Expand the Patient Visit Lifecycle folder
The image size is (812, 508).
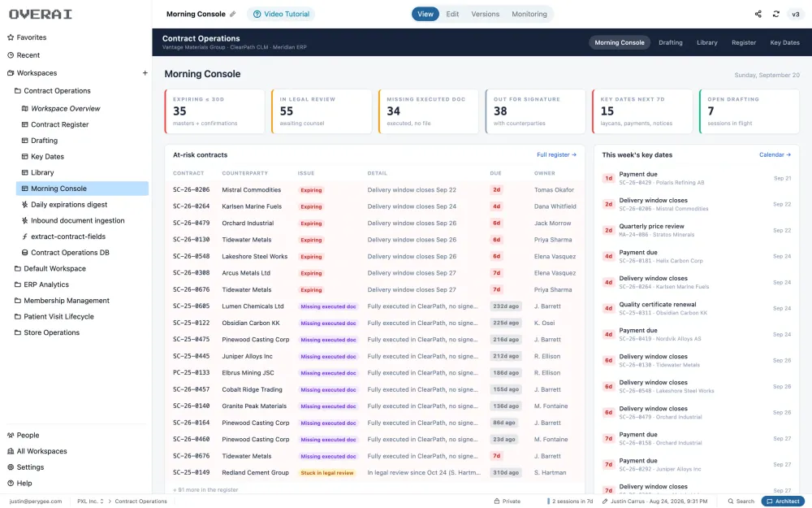[54, 317]
